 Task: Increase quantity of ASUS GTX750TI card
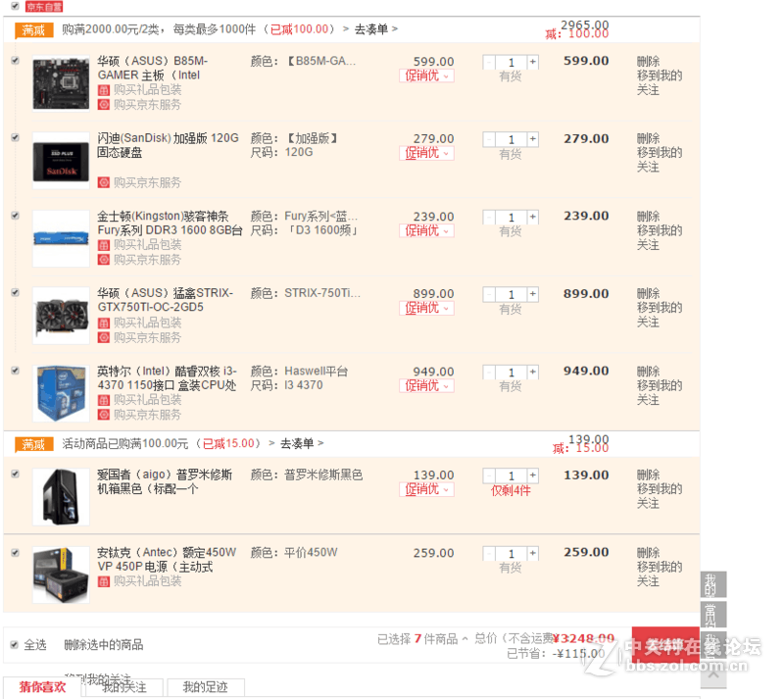[x=533, y=294]
